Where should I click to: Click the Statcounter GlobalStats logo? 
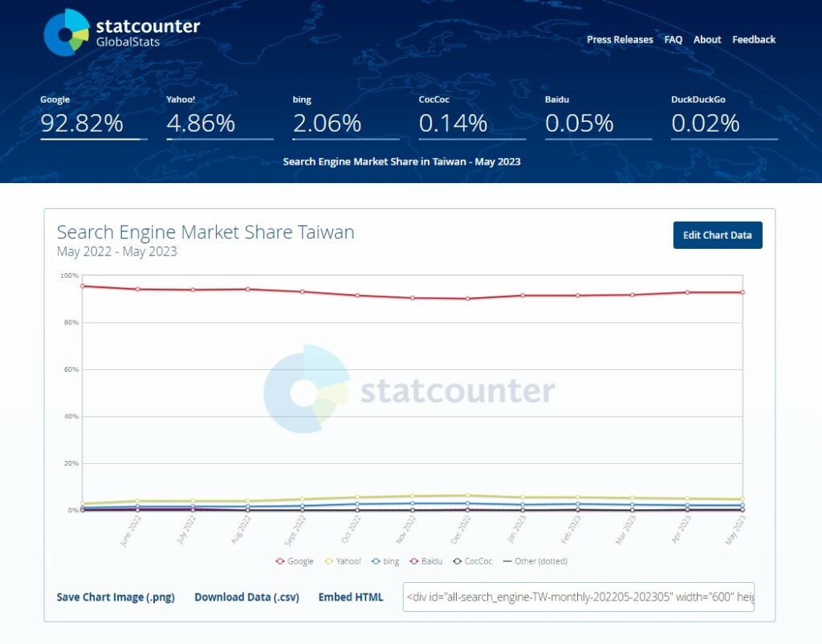point(120,32)
